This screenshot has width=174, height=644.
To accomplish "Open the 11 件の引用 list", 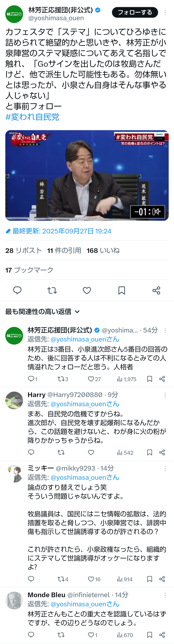I will [64, 250].
